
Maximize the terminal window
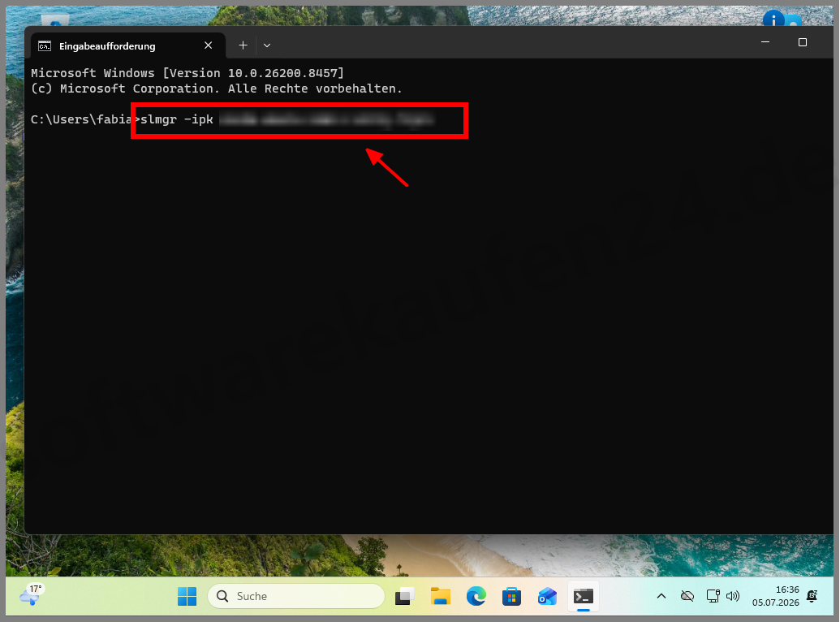click(x=802, y=42)
